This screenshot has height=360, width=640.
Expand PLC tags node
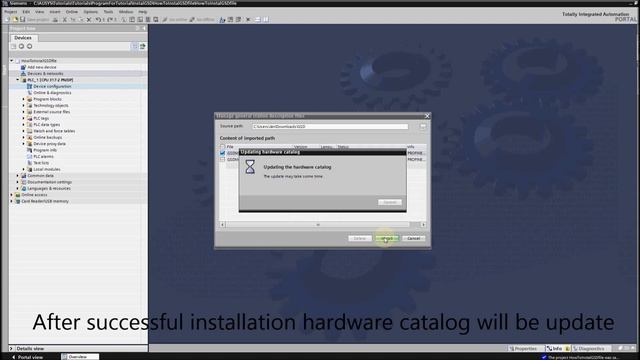[24, 118]
